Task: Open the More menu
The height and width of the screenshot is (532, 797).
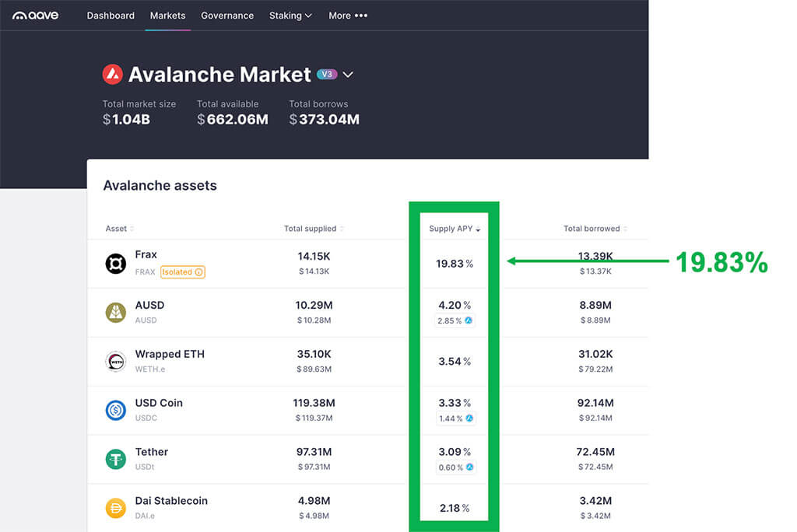Action: (348, 16)
